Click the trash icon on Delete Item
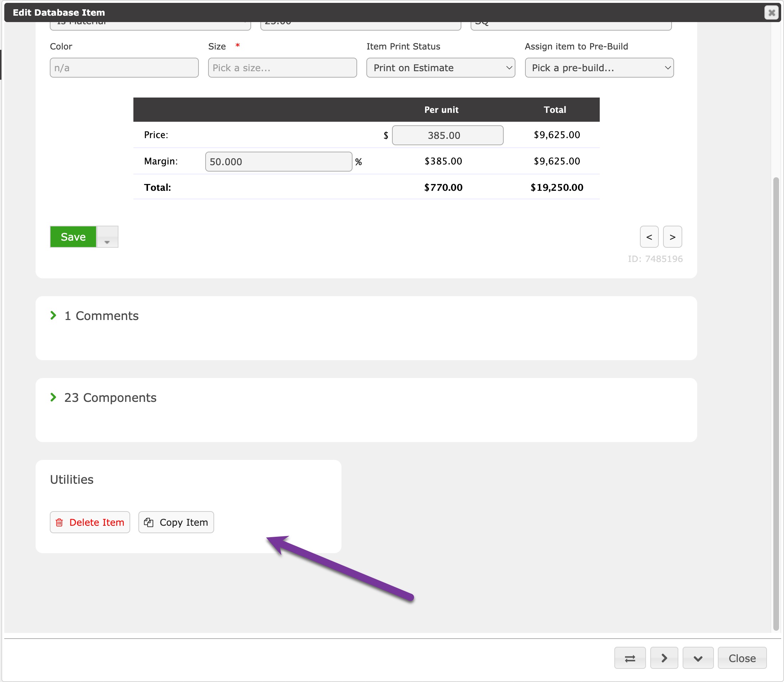This screenshot has width=784, height=682. (59, 522)
